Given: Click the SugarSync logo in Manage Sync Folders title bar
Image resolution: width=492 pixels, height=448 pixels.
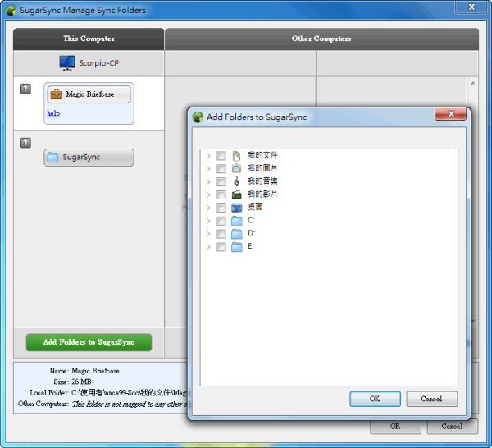Looking at the screenshot, I should [x=11, y=11].
